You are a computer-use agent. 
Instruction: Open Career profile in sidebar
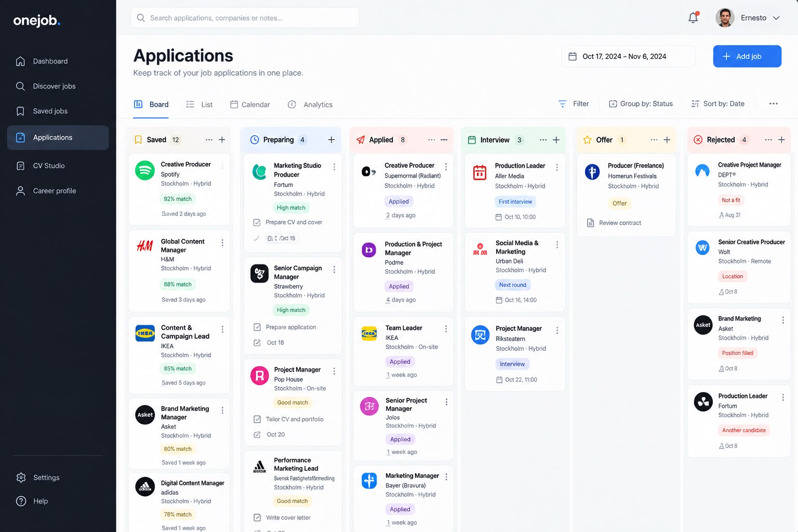click(58, 191)
